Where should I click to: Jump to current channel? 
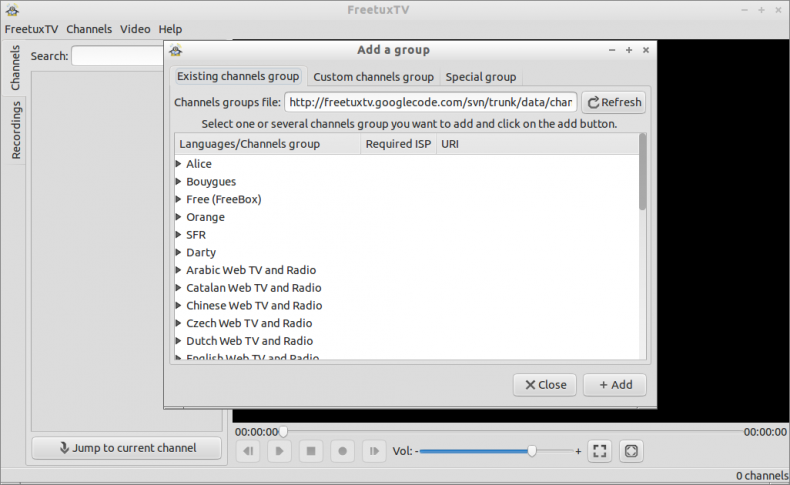(126, 448)
